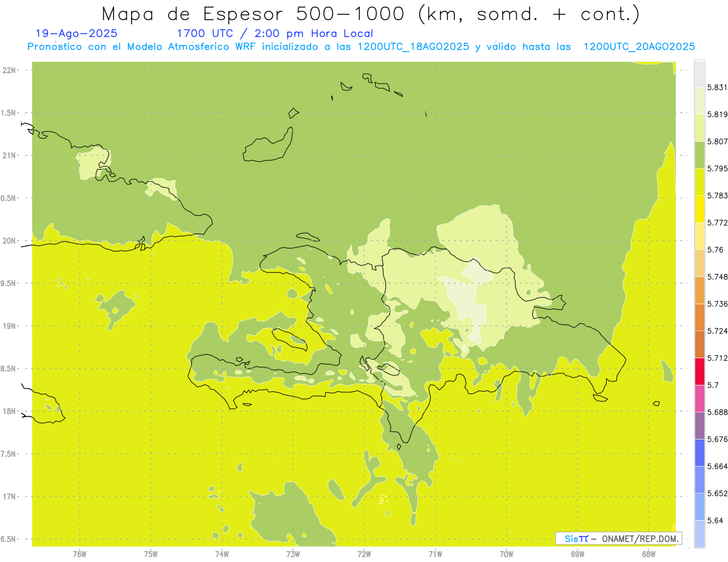Select the '1200UTC_18AGO2025' initialization timestamp

tap(413, 47)
